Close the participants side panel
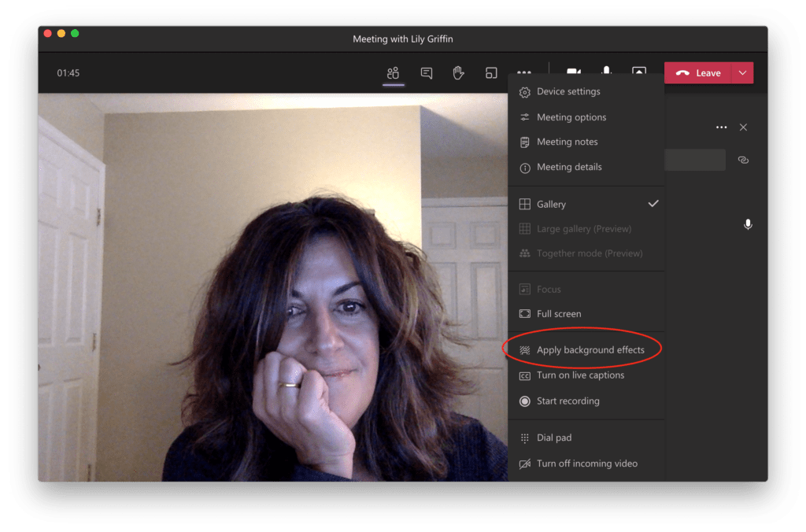Viewport: 806px width, 532px height. click(743, 127)
